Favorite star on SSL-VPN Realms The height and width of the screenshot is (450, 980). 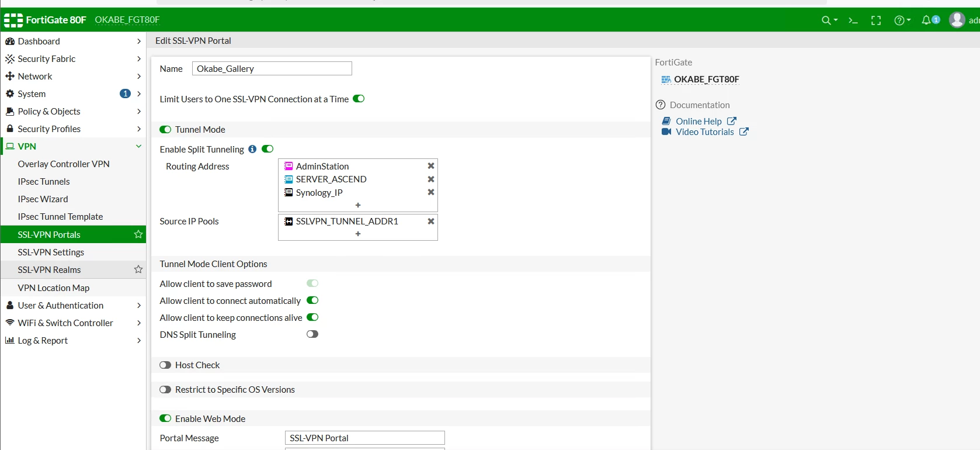coord(138,269)
